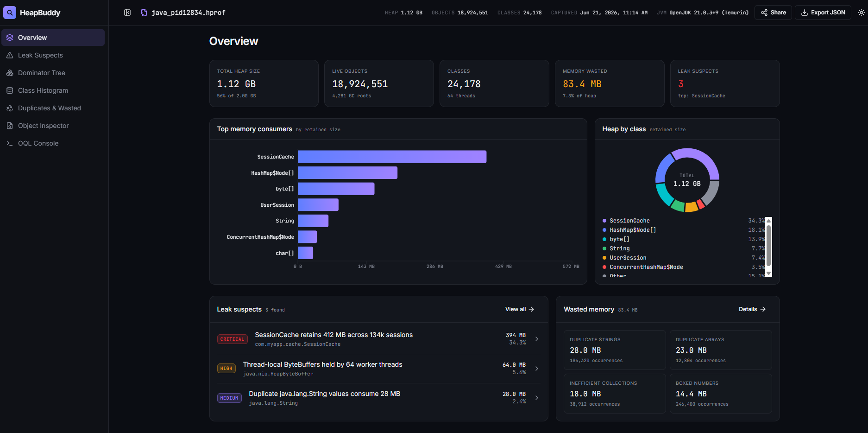
Task: Click View all leak suspects link
Action: (x=520, y=309)
